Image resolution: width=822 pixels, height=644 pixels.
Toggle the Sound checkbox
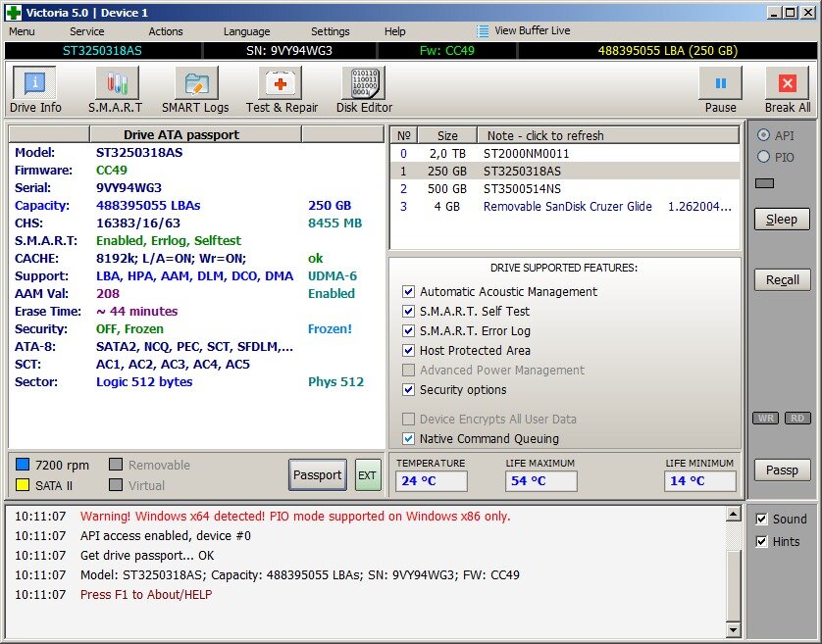point(761,519)
